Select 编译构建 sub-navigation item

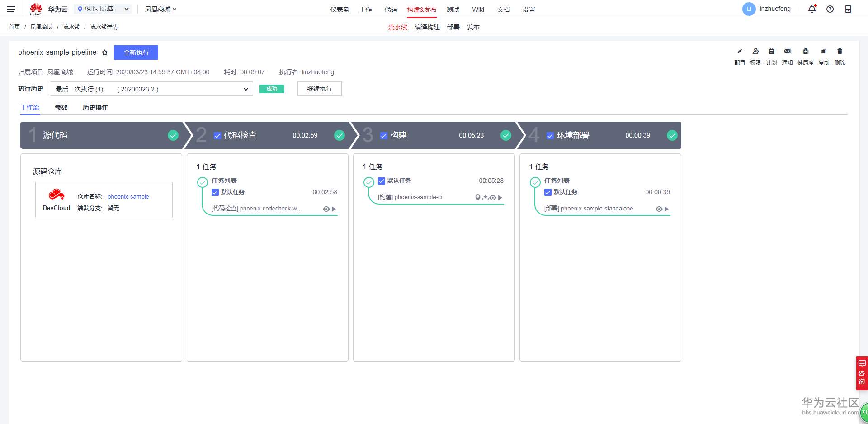click(x=427, y=27)
